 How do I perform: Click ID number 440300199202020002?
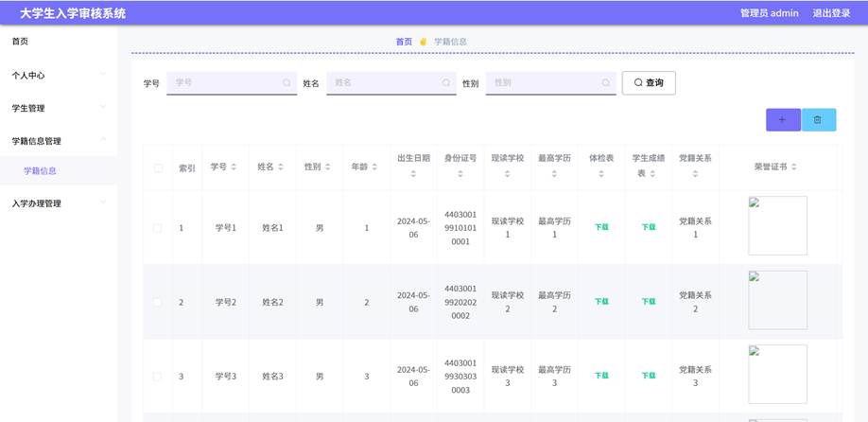pos(460,303)
